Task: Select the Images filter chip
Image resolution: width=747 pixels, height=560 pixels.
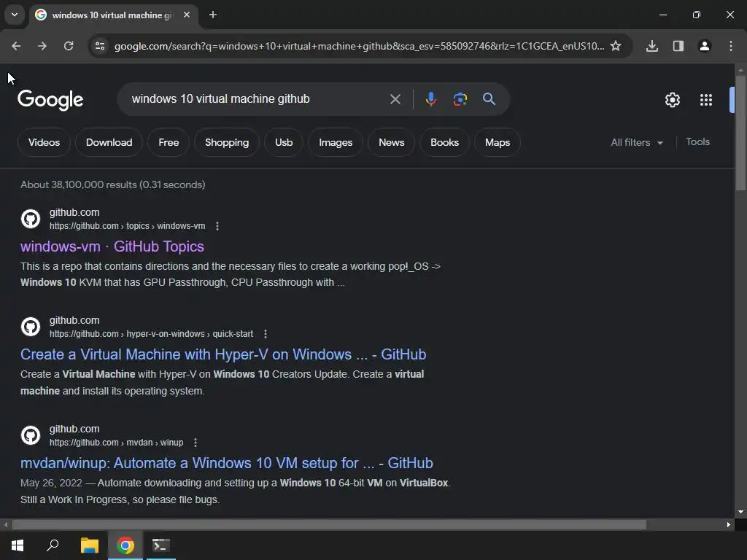Action: click(336, 142)
